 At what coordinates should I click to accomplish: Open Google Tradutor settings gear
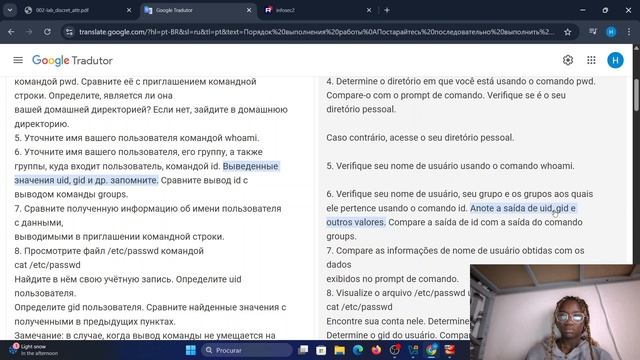click(x=568, y=60)
